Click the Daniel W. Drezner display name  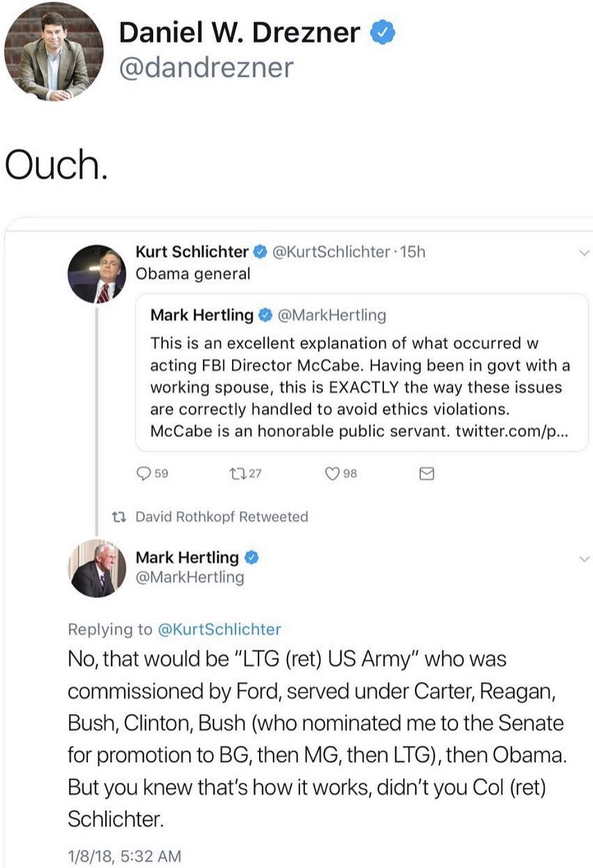pos(239,33)
